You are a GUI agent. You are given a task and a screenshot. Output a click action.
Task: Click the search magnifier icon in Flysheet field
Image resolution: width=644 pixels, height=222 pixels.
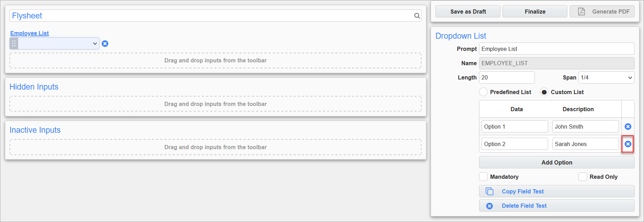click(417, 16)
